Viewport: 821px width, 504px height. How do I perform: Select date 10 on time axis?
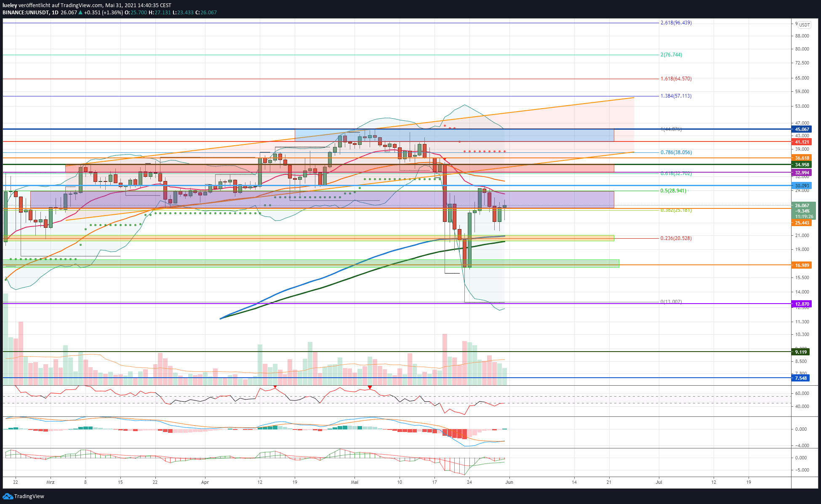[400, 483]
